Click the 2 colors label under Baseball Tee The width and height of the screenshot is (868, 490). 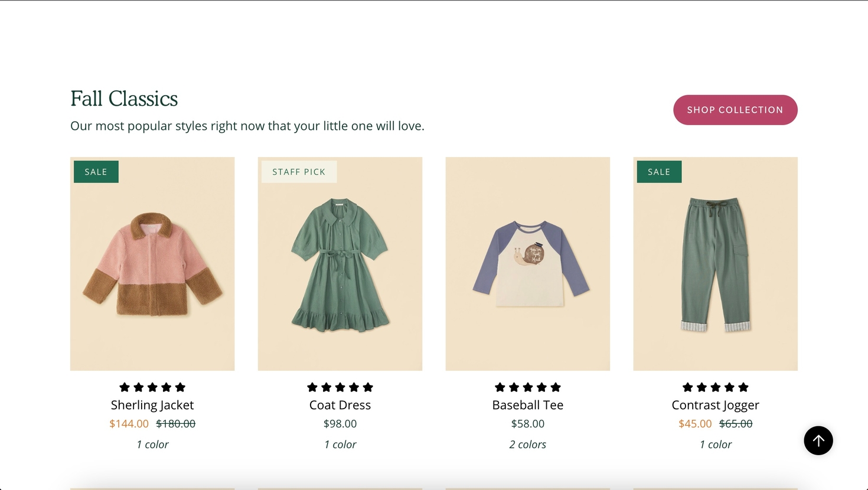pos(528,445)
